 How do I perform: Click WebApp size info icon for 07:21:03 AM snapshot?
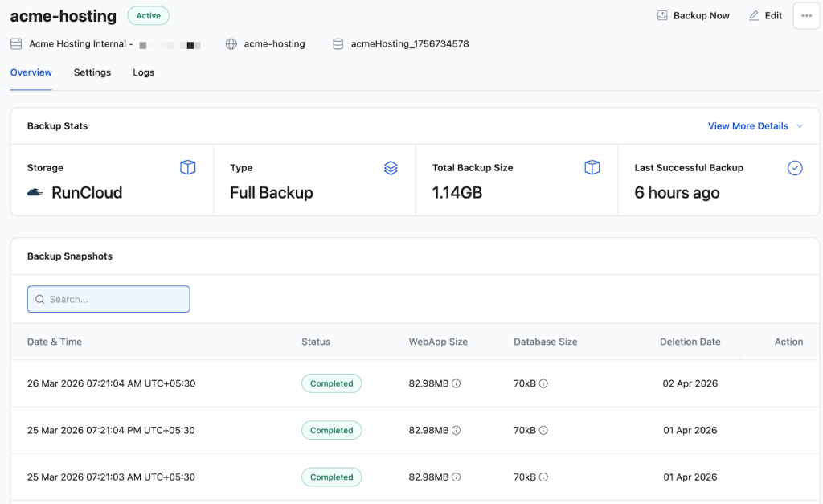(457, 477)
